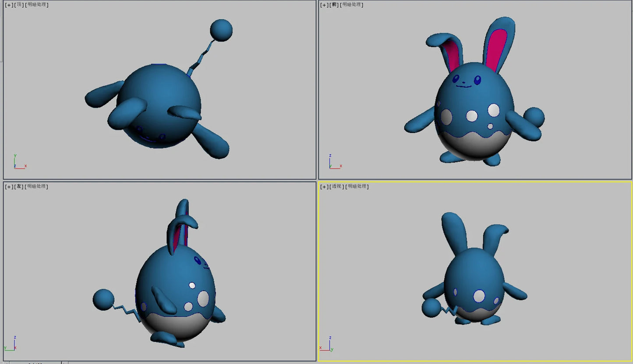Select the upright pink ear in Front viewport
633x364 pixels.
coord(498,48)
